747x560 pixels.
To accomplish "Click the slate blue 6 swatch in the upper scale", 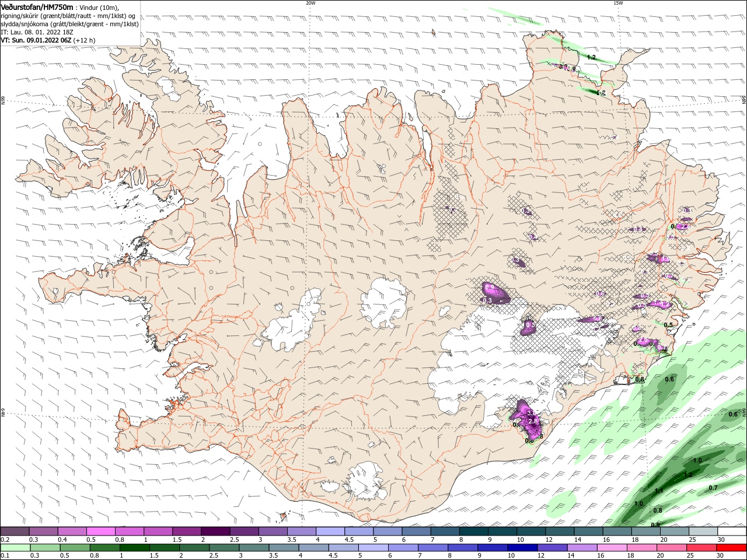I will [x=417, y=531].
